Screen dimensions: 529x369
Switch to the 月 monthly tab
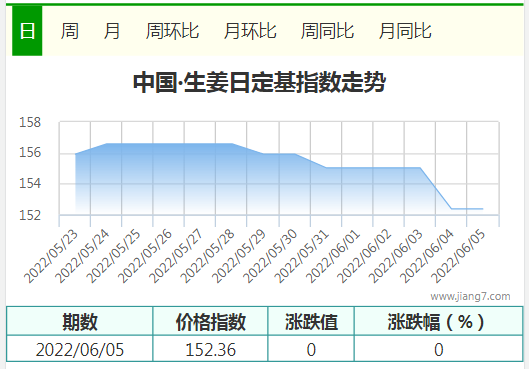click(112, 31)
